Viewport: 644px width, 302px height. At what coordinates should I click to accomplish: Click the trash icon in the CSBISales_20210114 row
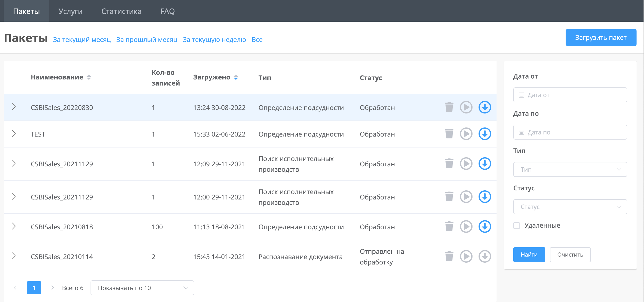[449, 256]
